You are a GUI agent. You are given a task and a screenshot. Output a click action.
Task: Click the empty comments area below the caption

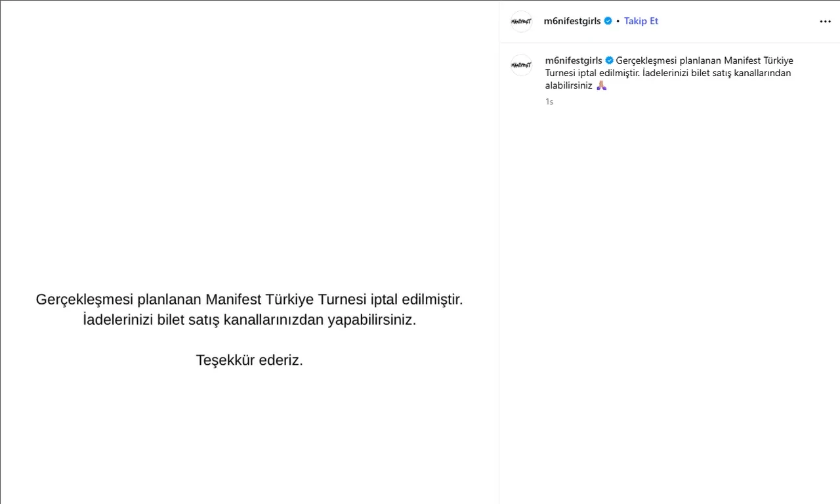pos(669,295)
